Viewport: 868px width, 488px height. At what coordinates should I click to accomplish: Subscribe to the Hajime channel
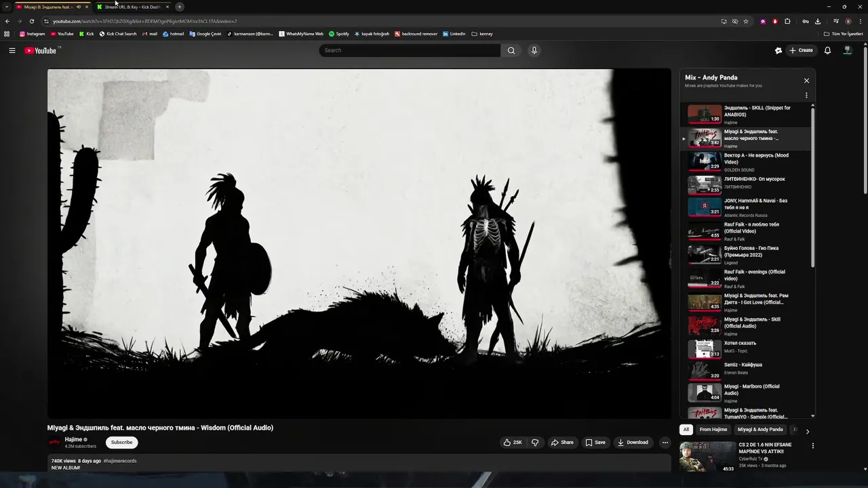tap(122, 443)
